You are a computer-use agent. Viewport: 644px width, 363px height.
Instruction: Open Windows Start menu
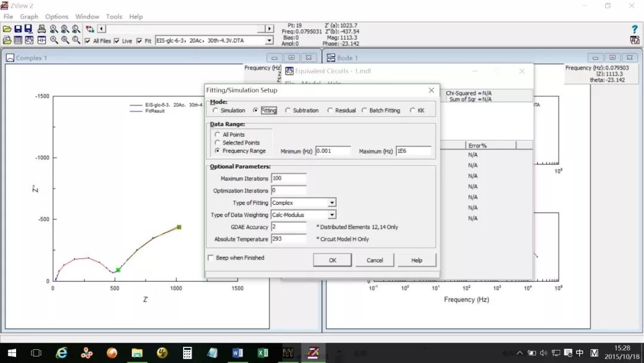pos(12,353)
